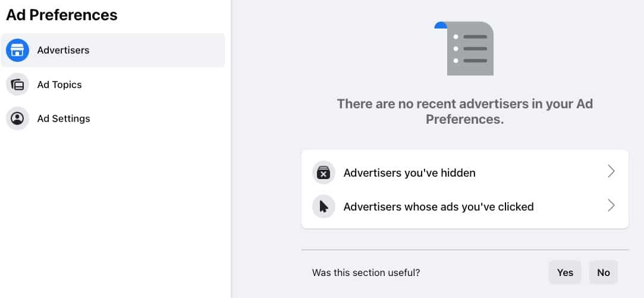Click the divider line above feedback question
The image size is (644, 298).
click(465, 249)
